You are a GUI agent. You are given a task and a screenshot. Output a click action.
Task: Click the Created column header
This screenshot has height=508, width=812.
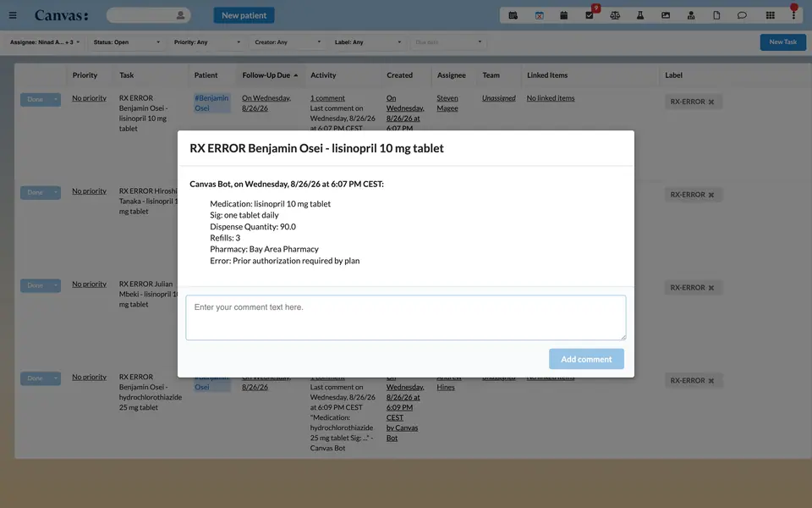[x=400, y=75]
